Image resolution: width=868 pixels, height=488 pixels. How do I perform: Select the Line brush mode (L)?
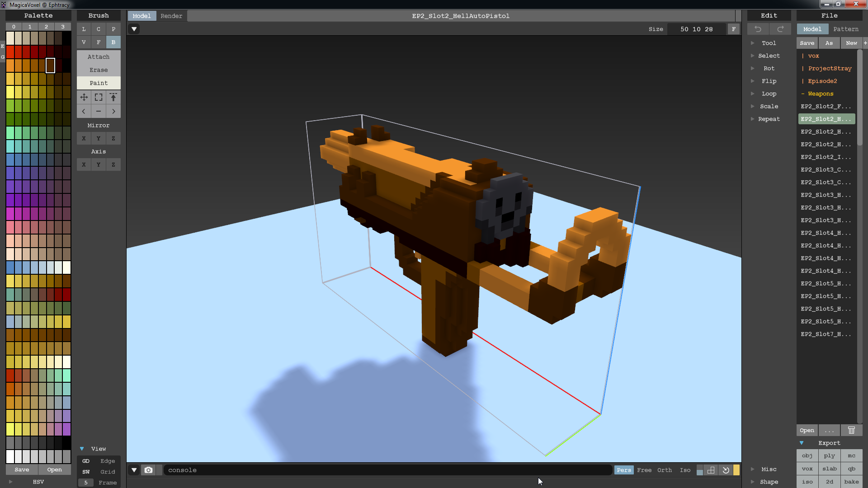tap(84, 29)
